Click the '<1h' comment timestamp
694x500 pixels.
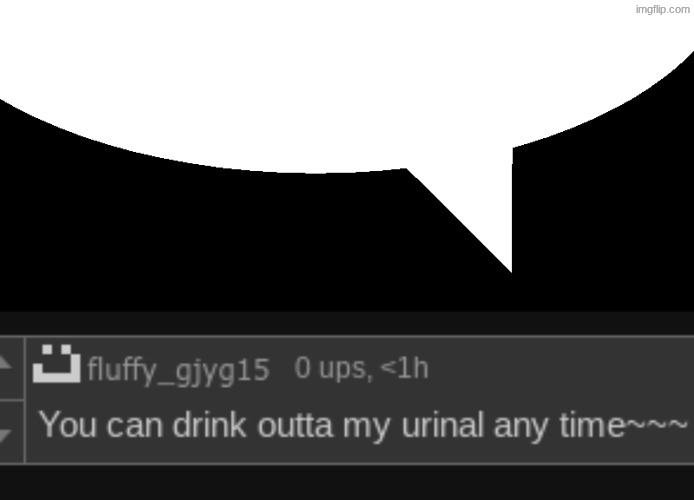[x=405, y=368]
